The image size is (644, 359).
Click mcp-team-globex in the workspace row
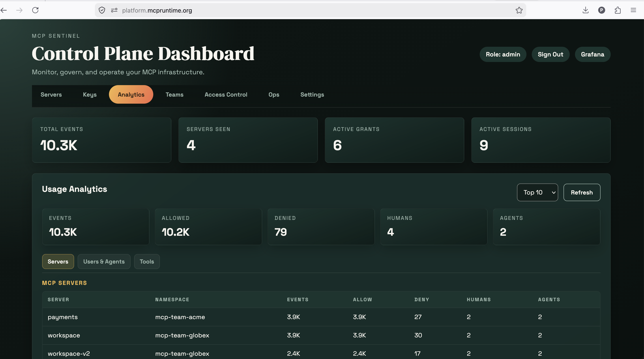[x=182, y=335]
